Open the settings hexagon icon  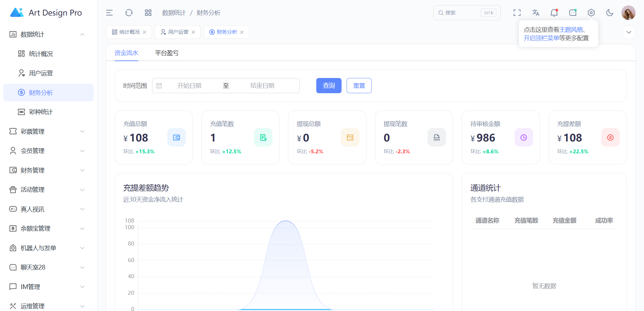[x=591, y=13]
